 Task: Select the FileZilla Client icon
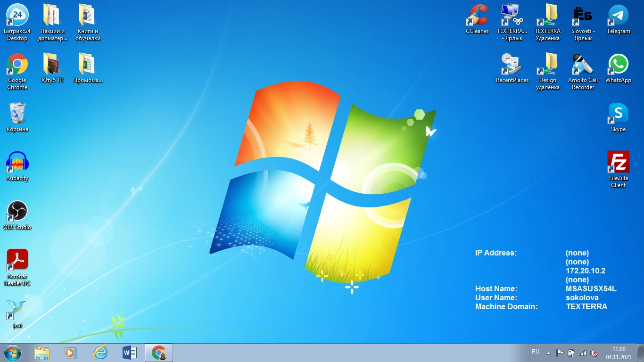pyautogui.click(x=619, y=169)
